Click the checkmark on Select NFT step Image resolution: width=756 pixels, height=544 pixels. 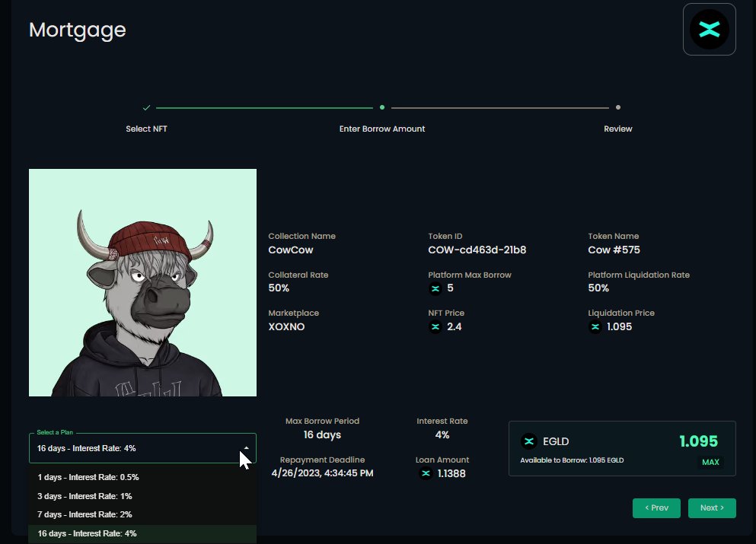[147, 107]
